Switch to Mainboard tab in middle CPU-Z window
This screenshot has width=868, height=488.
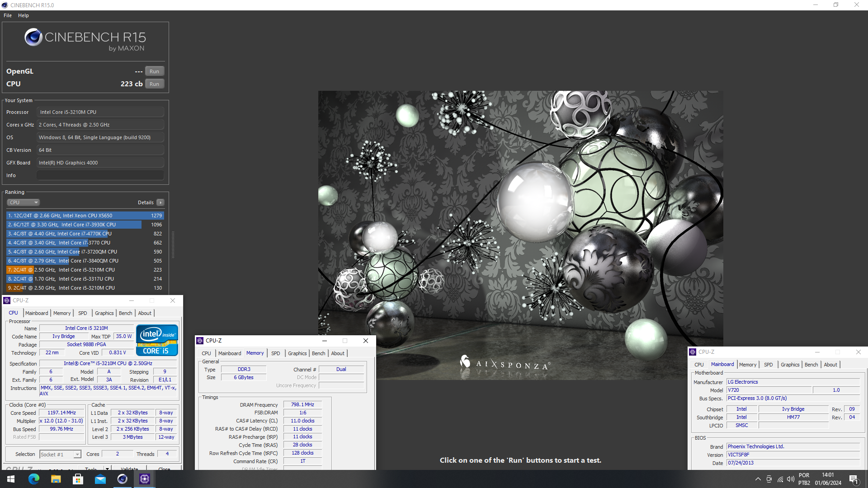coord(230,353)
